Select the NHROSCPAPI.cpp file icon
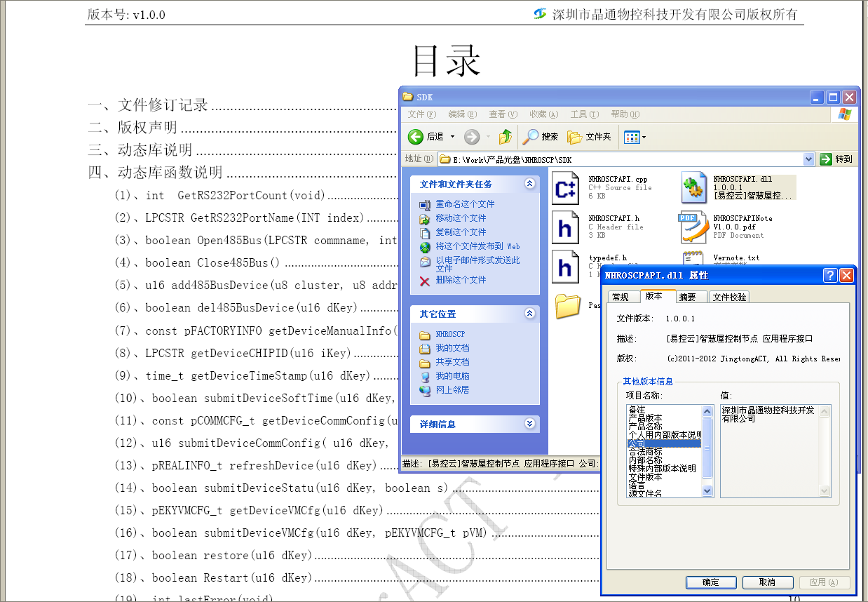Image resolution: width=868 pixels, height=602 pixels. (x=565, y=188)
